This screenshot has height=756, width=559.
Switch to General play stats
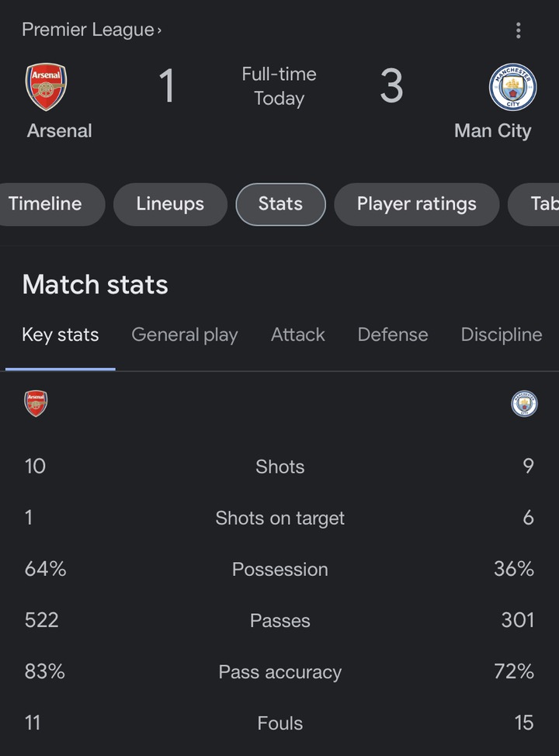click(x=185, y=335)
